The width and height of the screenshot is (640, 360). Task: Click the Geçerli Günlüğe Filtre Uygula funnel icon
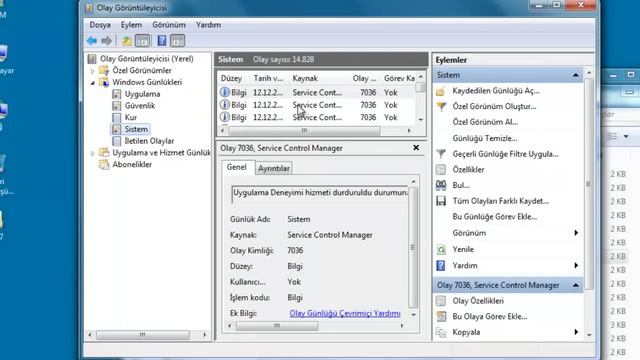[441, 154]
